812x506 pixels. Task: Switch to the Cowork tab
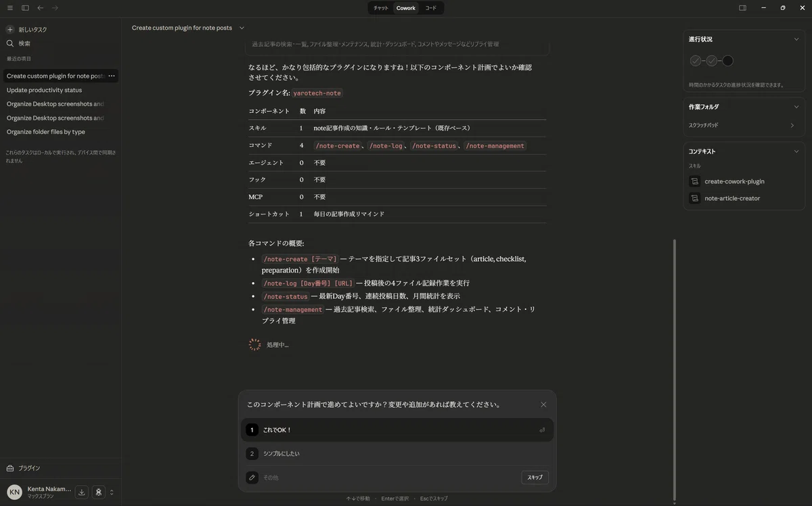(406, 8)
